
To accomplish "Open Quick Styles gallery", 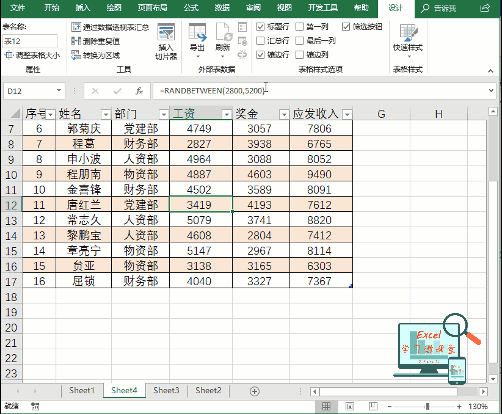I will point(408,40).
